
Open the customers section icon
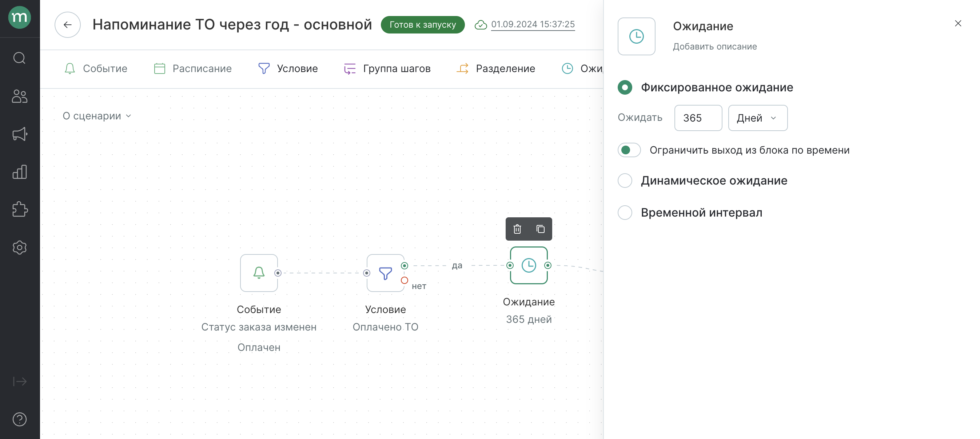tap(19, 96)
